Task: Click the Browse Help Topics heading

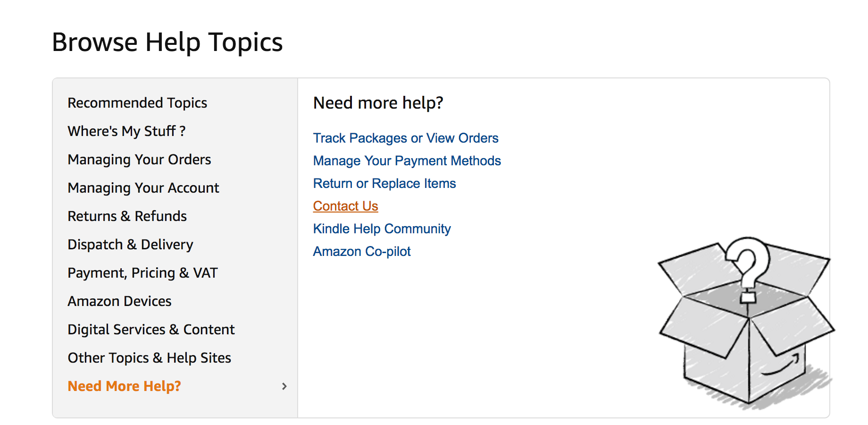Action: 167,42
